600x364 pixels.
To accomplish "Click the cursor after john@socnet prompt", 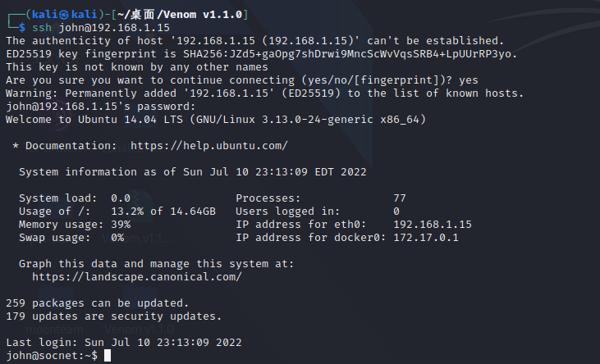I will [x=108, y=356].
